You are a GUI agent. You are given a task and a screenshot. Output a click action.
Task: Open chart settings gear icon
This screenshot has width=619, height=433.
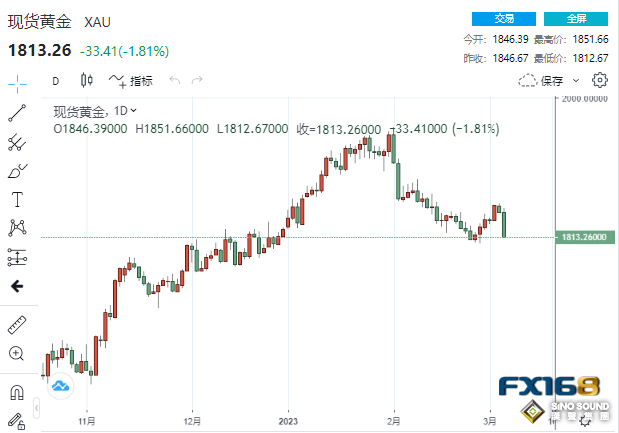pos(600,80)
